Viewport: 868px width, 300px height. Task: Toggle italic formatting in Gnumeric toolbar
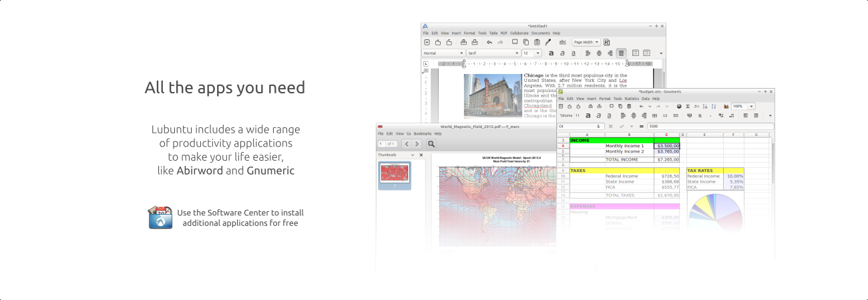598,115
